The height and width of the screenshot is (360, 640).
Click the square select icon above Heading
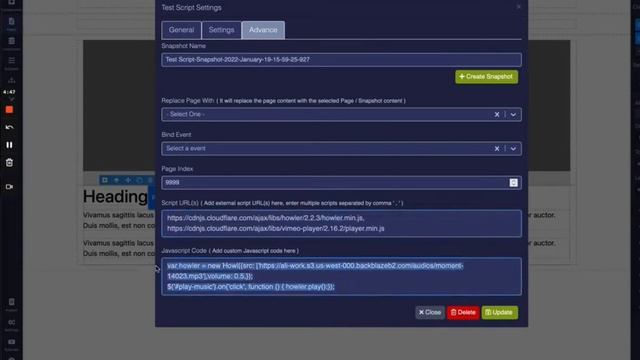click(104, 180)
